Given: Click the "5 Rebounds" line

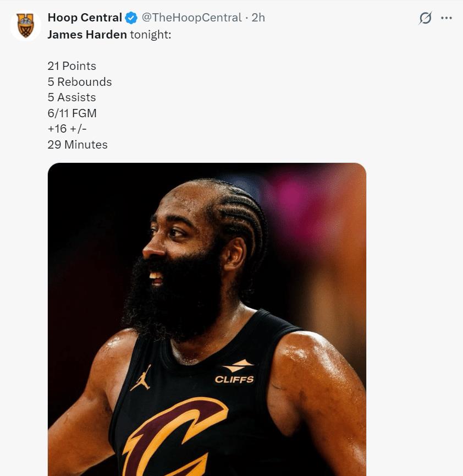Looking at the screenshot, I should (80, 82).
